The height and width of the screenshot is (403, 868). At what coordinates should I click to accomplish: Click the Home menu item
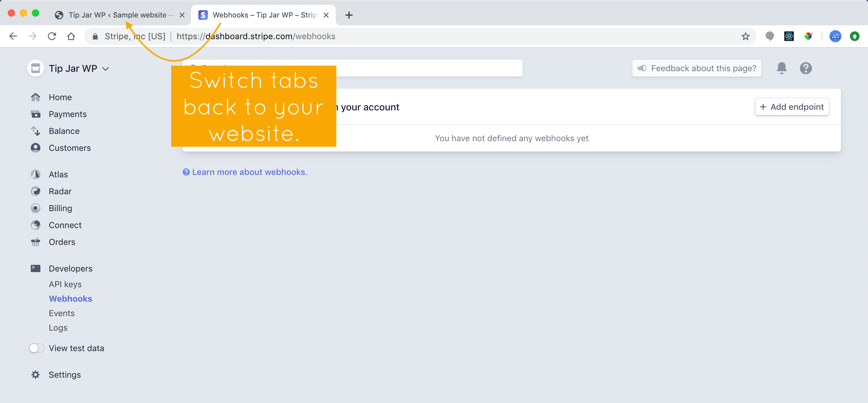[x=60, y=97]
